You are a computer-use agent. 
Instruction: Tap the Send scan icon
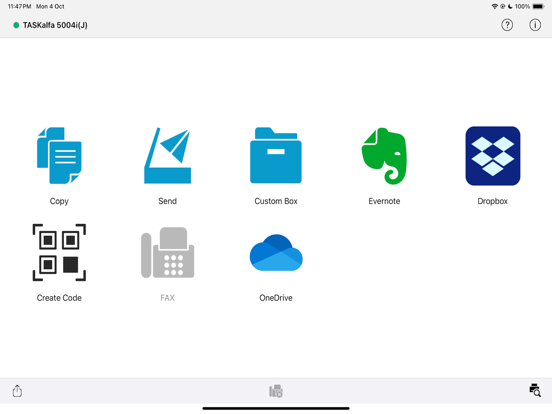pos(168,156)
